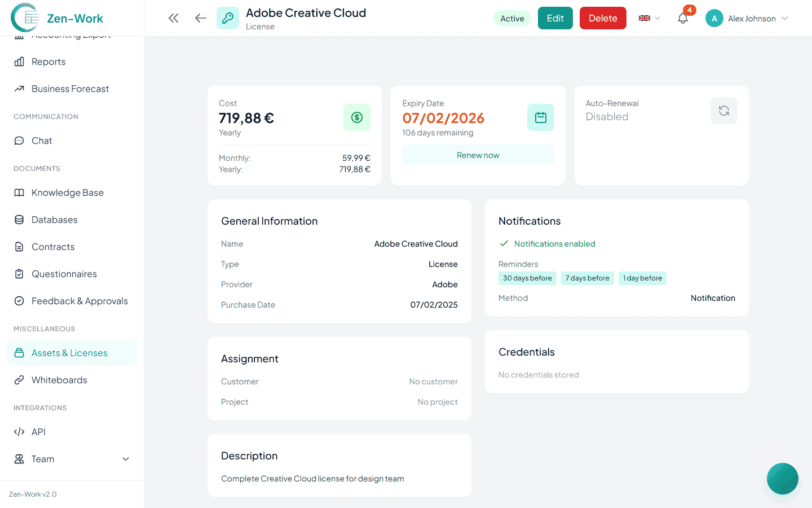The image size is (812, 508).
Task: Click the Business Forecast trend icon
Action: (x=19, y=89)
